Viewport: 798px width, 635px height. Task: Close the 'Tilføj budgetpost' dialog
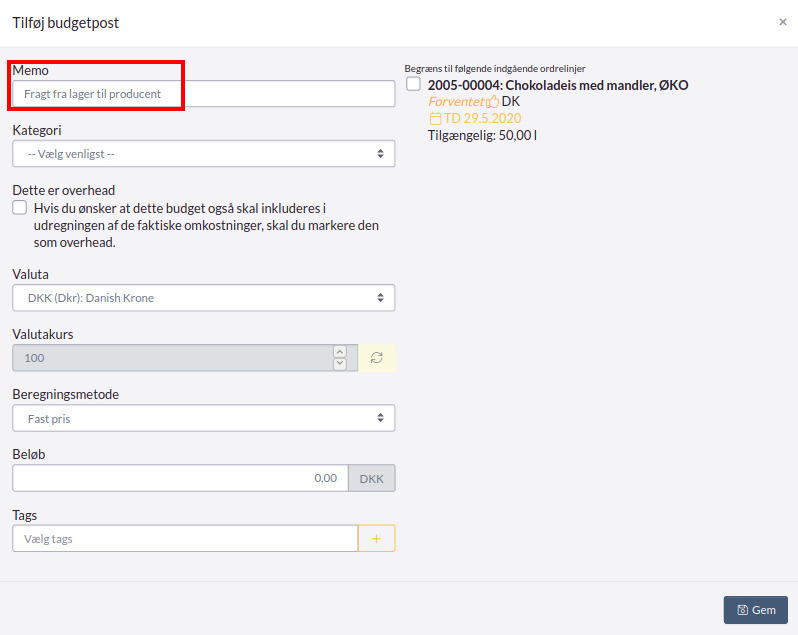point(782,22)
